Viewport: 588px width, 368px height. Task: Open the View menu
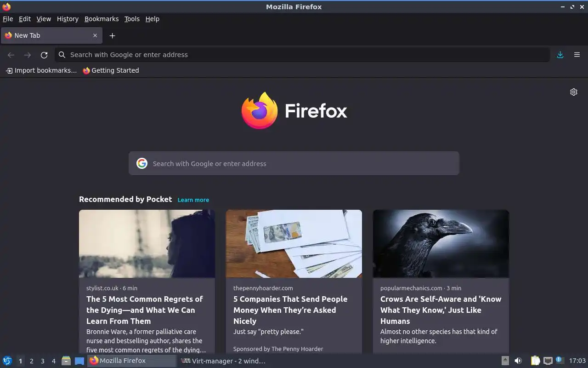44,19
